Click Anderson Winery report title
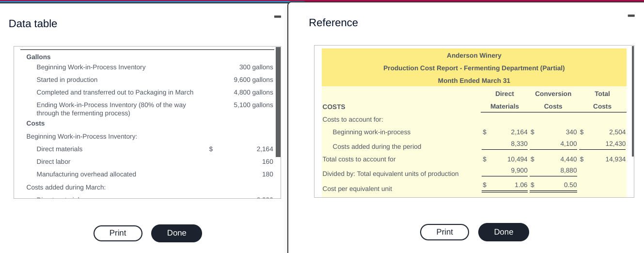 (474, 55)
